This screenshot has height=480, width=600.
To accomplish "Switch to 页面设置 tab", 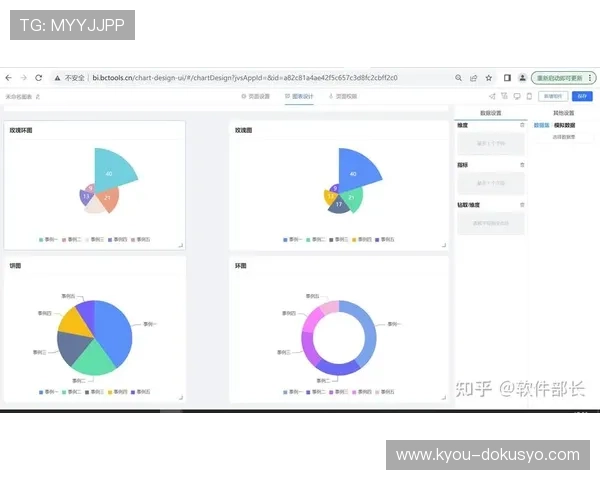I will click(256, 96).
